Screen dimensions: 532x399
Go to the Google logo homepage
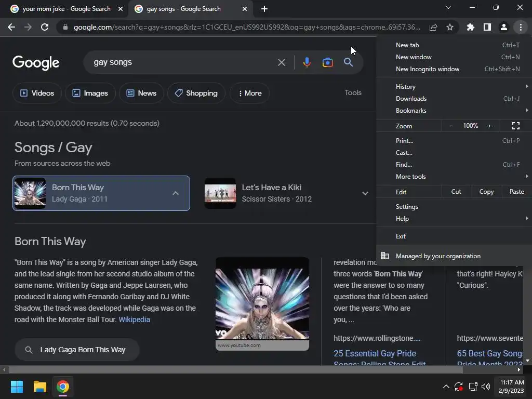point(36,63)
